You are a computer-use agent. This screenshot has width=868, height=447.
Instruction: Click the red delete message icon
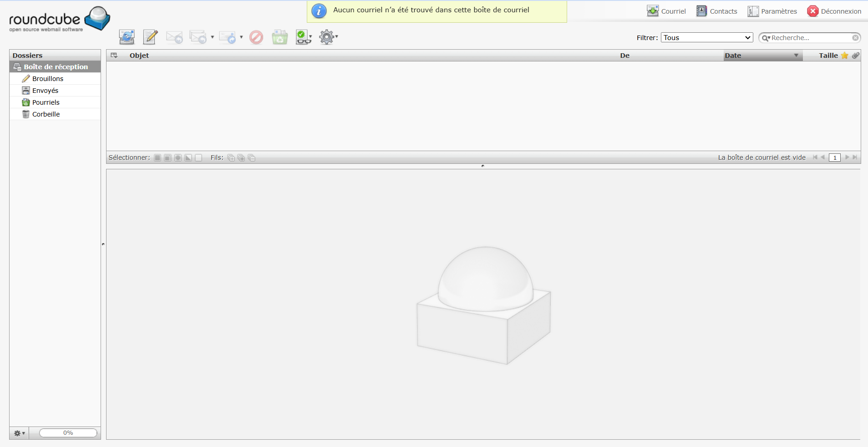click(256, 37)
